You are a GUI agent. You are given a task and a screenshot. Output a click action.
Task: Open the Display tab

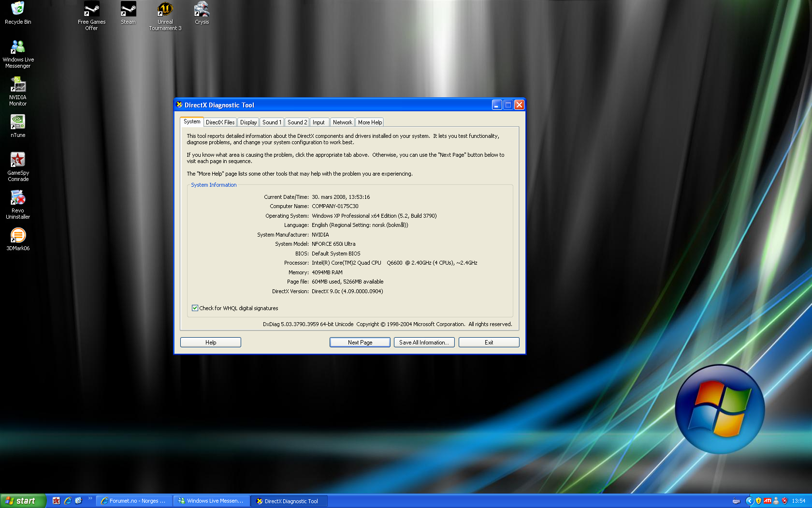pos(248,122)
